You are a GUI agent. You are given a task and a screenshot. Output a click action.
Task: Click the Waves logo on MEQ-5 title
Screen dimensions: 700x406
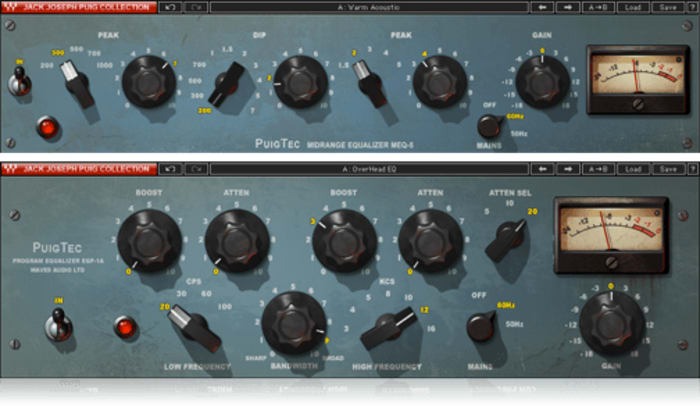[10, 7]
